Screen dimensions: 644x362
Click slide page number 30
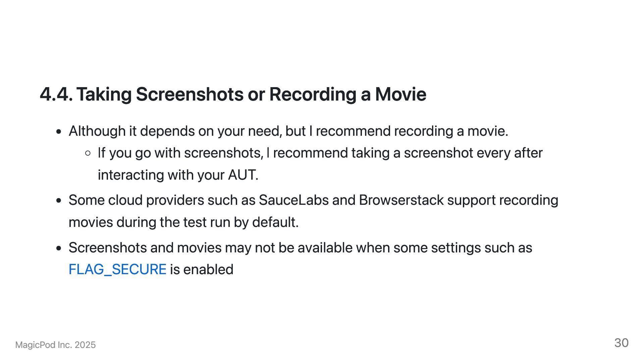[621, 343]
